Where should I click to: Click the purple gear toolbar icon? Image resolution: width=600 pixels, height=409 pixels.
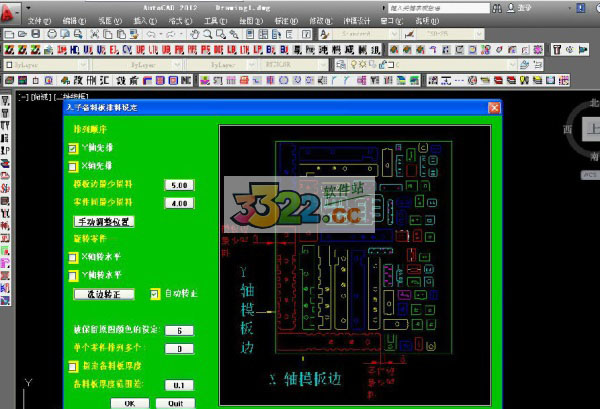tap(538, 50)
